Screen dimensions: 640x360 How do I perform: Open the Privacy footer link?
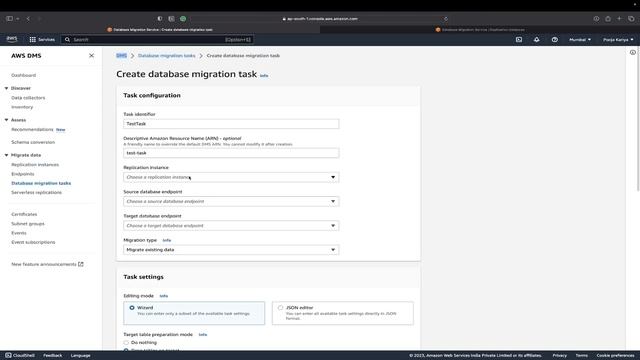[560, 356]
